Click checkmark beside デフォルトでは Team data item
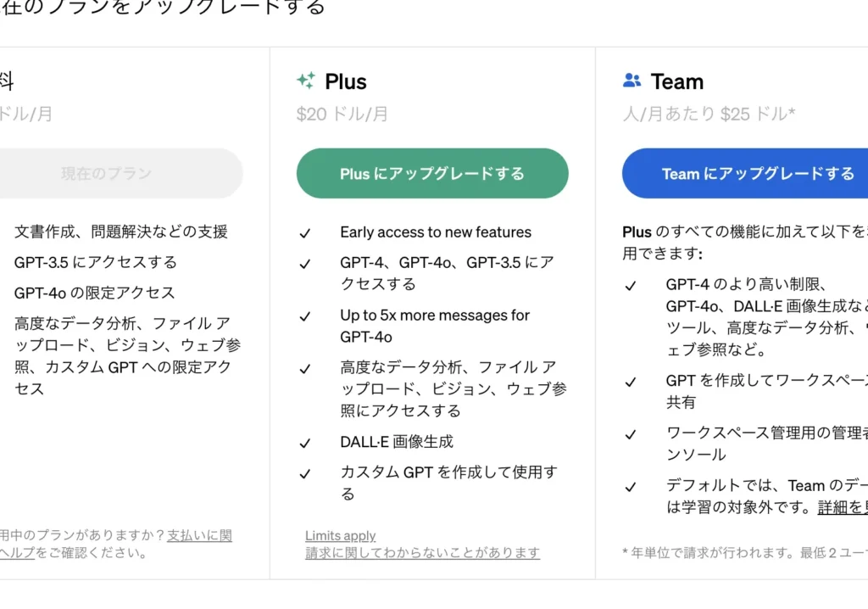This screenshot has width=868, height=609. click(x=631, y=487)
